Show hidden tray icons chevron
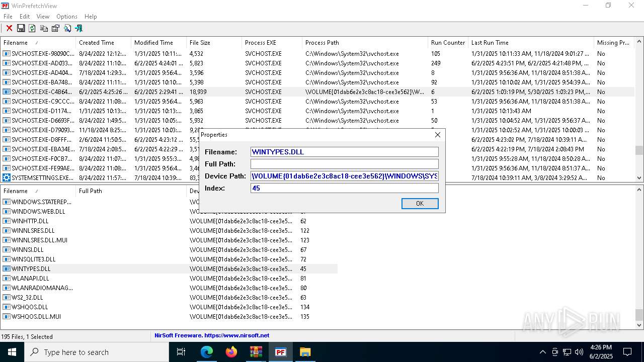Screen dimensions: 644x362 click(542, 352)
